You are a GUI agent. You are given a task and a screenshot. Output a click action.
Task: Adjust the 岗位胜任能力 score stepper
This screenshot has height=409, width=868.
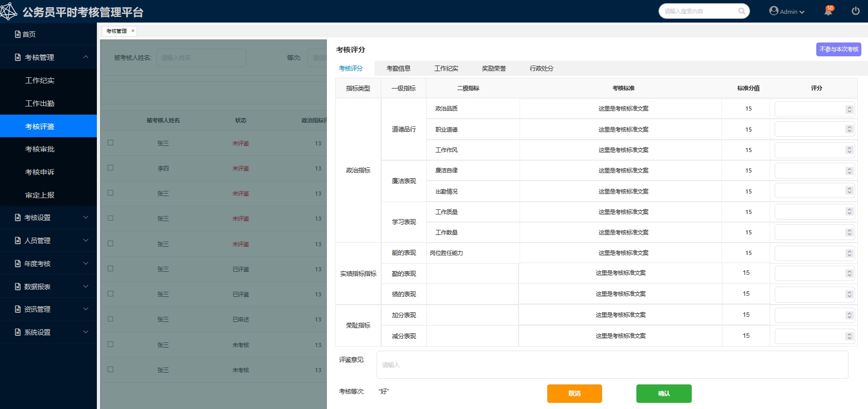pos(849,253)
